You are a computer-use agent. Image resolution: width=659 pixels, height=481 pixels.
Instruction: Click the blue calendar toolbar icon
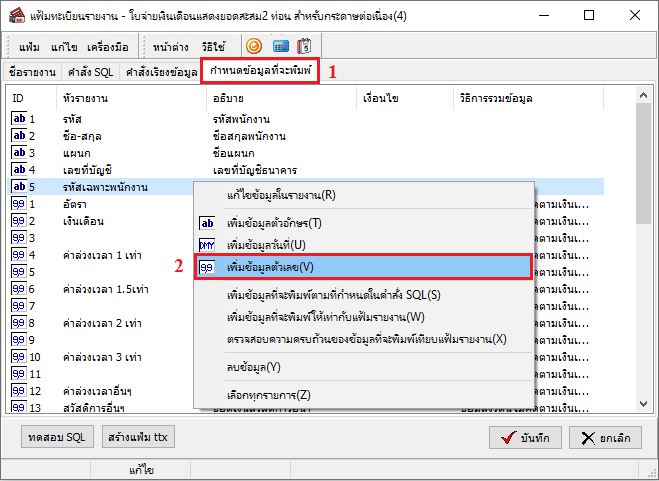pos(280,46)
